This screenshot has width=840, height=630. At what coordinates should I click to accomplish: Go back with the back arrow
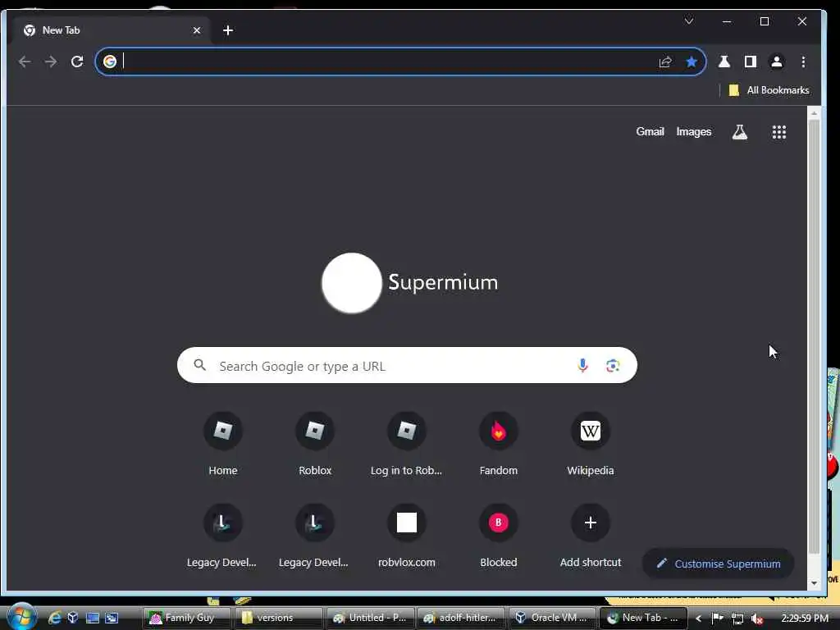24,62
